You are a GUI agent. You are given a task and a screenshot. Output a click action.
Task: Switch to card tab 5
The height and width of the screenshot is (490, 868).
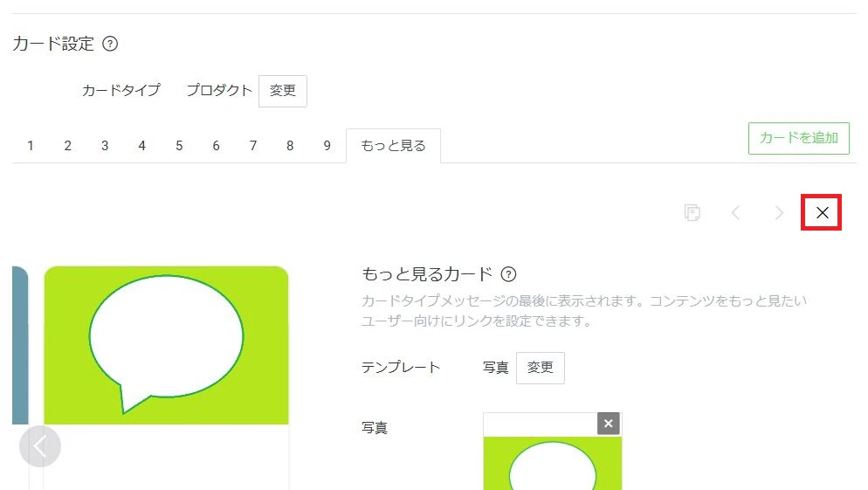click(x=179, y=146)
